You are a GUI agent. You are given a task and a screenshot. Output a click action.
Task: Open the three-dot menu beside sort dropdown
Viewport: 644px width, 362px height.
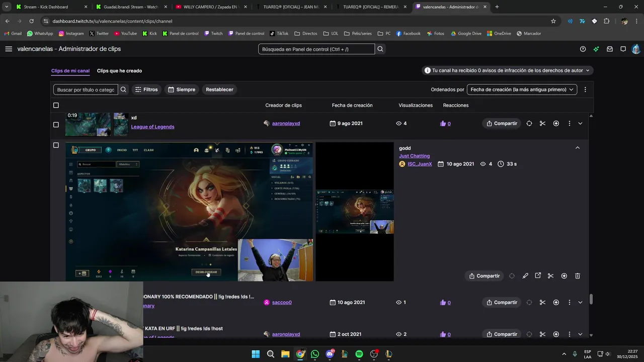click(x=585, y=89)
